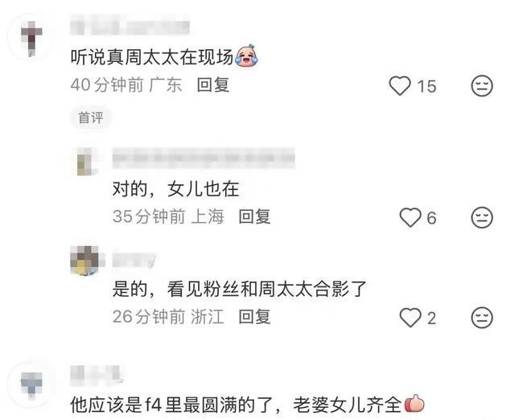Tap the 首评 badge
This screenshot has width=515, height=420.
coord(91,117)
